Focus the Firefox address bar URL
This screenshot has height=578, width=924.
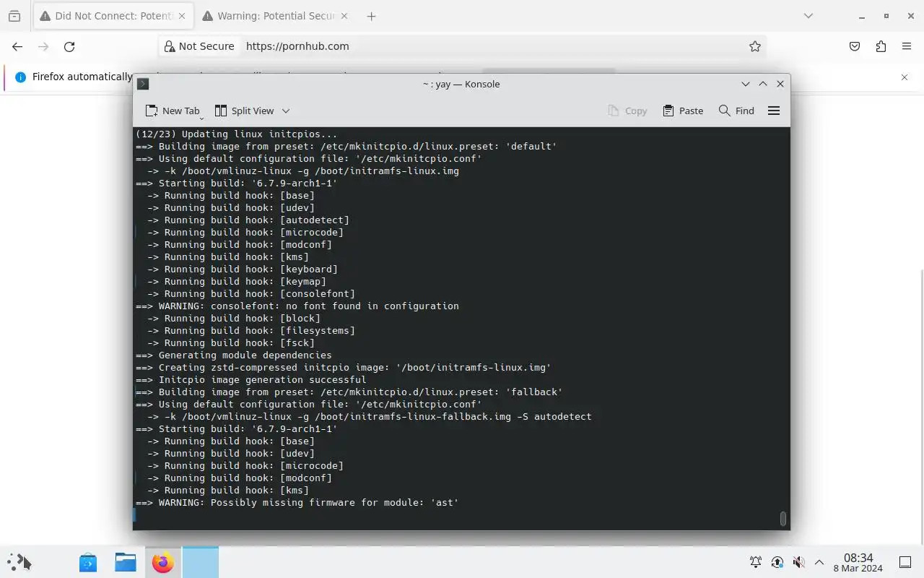coord(297,46)
